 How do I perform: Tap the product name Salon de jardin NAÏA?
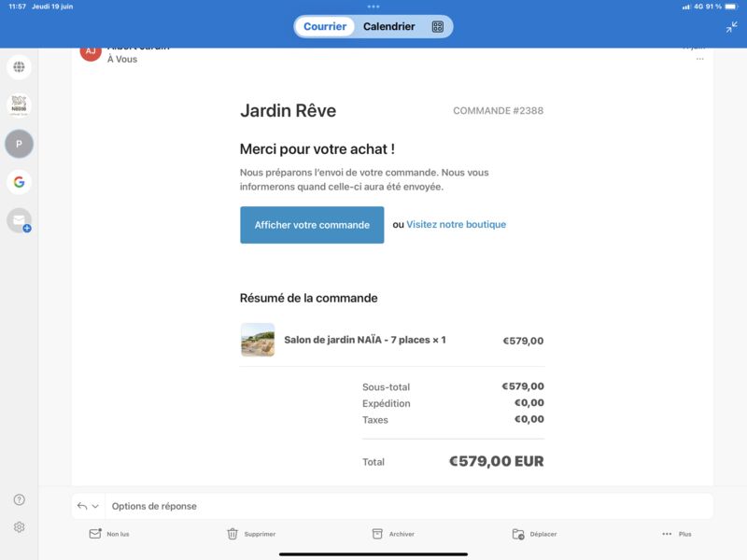point(365,340)
